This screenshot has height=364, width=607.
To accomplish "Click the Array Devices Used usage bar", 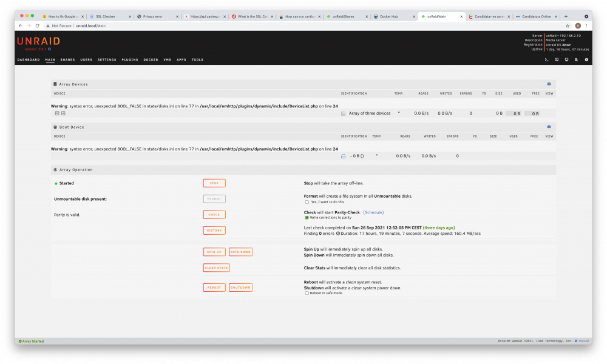I will point(514,113).
